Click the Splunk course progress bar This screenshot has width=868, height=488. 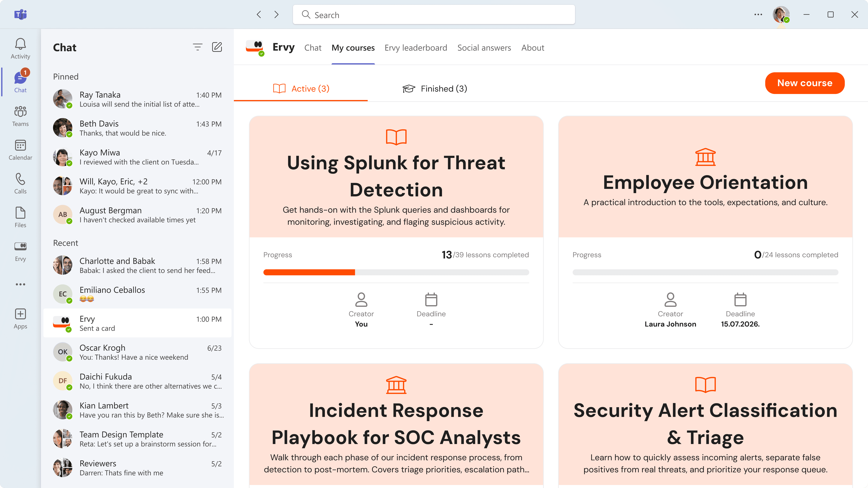396,272
